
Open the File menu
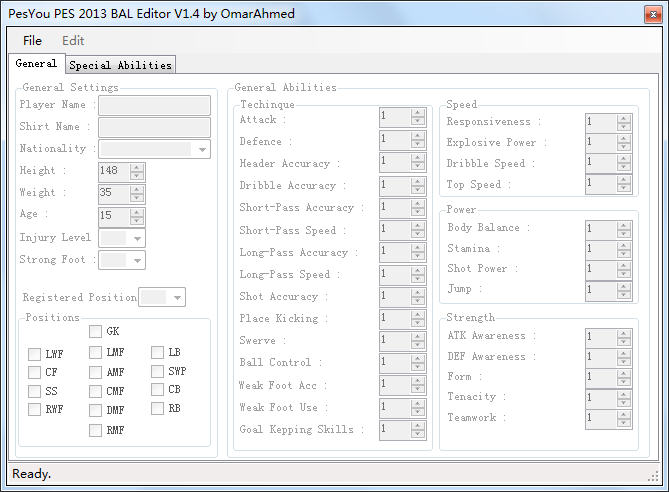pos(32,41)
